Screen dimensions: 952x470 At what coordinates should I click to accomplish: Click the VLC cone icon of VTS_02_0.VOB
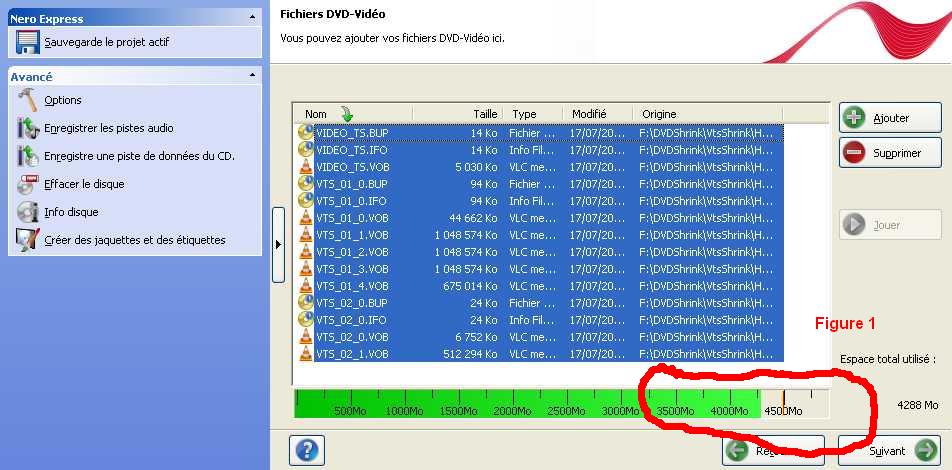306,336
